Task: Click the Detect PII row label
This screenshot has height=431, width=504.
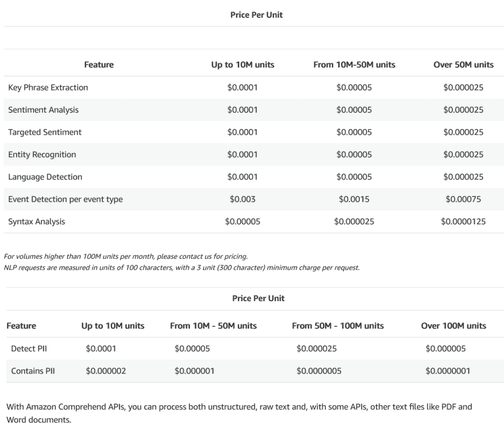Action: pyautogui.click(x=29, y=348)
